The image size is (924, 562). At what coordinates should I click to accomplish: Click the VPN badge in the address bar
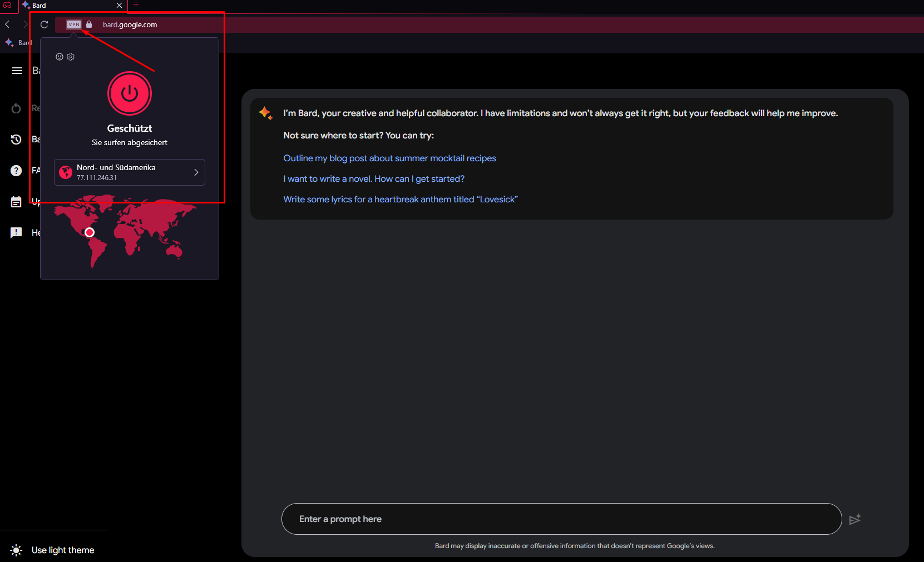[74, 24]
